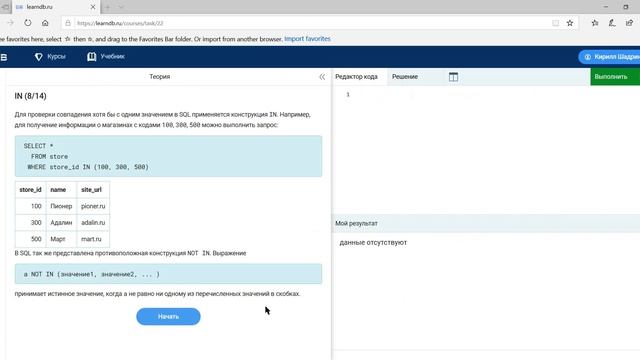This screenshot has width=640, height=360.
Task: Click the IN (8/14) heading
Action: pyautogui.click(x=31, y=96)
